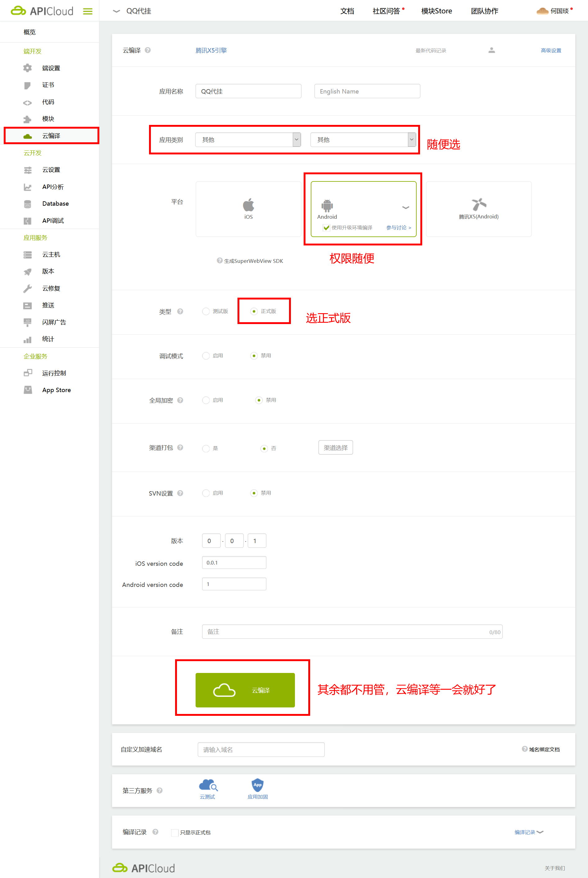Open the 文档 top menu
Screen dimensions: 588x878
pyautogui.click(x=347, y=11)
